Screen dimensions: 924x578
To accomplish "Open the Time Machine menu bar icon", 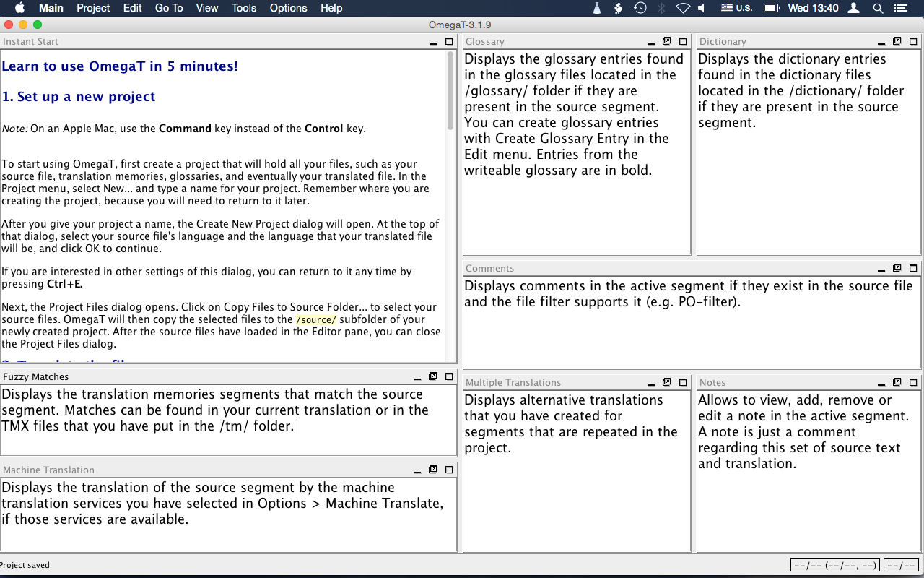I will [x=640, y=8].
